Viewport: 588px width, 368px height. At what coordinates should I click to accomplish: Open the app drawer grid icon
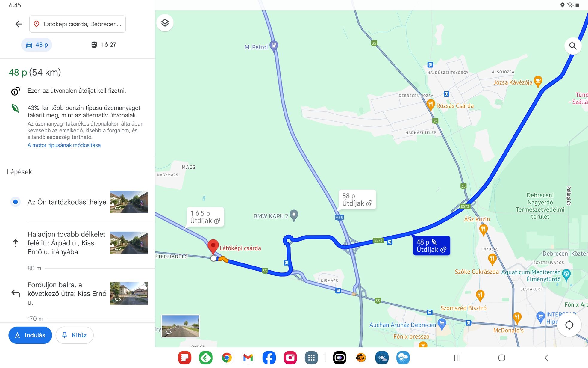click(x=311, y=358)
